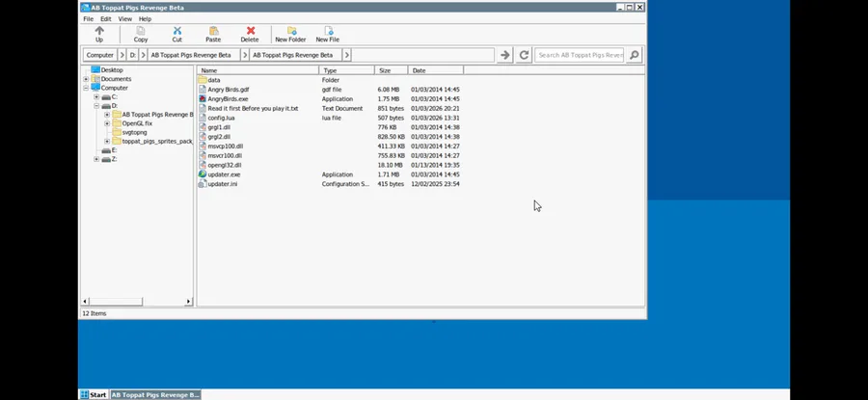The width and height of the screenshot is (868, 400).
Task: Click the 6.08 MB size cell
Action: point(388,90)
